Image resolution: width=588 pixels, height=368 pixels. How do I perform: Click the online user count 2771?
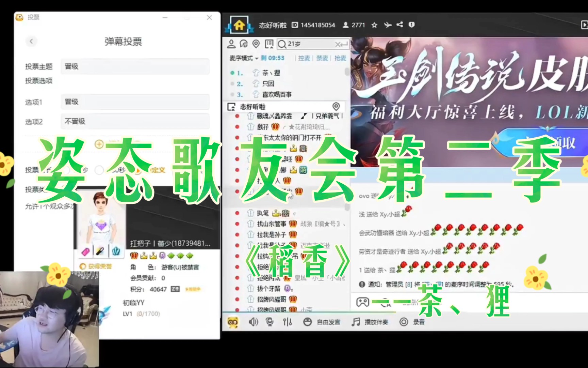pyautogui.click(x=358, y=25)
